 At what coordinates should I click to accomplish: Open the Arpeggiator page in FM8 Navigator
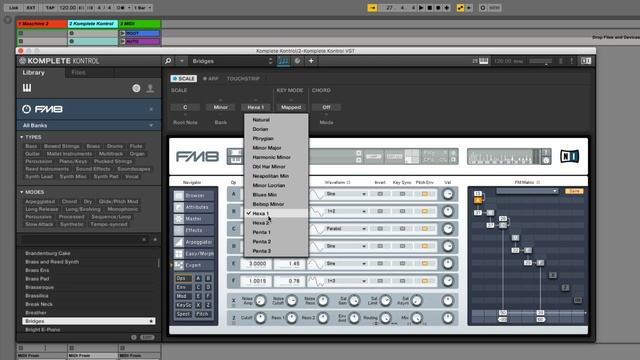click(x=194, y=242)
